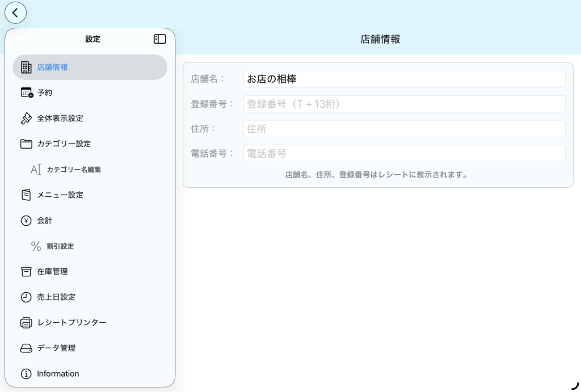The height and width of the screenshot is (392, 581).
Task: Click the カテゴリー設定 folder icon
Action: point(26,144)
